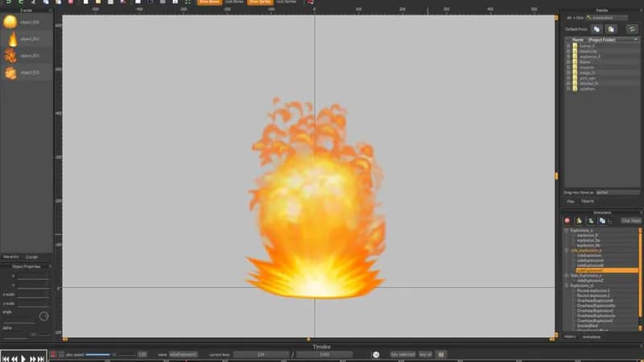Toggle the Lock Sprites option
The width and height of the screenshot is (644, 362).
(x=287, y=2)
